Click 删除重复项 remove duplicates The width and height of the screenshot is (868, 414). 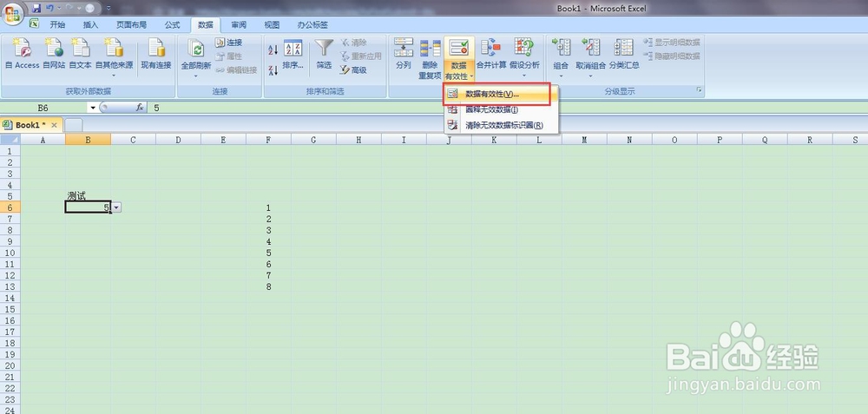pos(431,59)
